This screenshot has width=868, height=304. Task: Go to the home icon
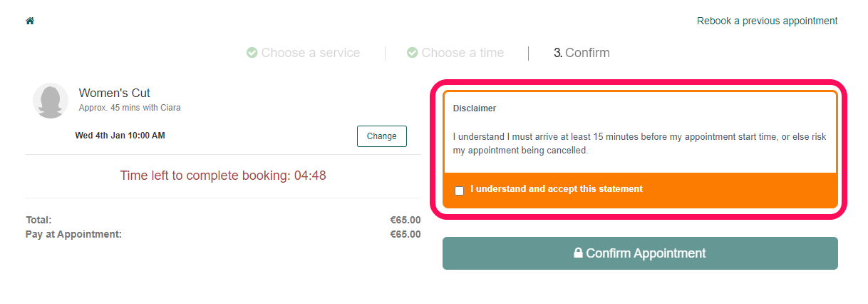coord(30,21)
